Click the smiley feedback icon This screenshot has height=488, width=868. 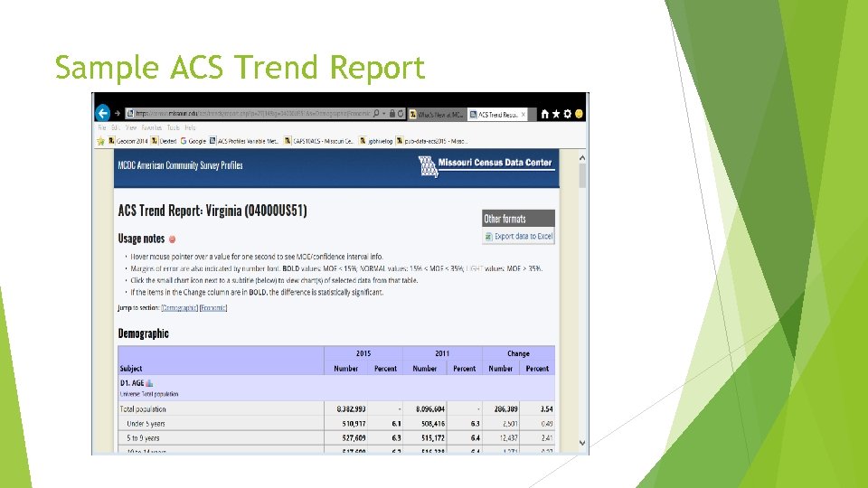[x=579, y=114]
